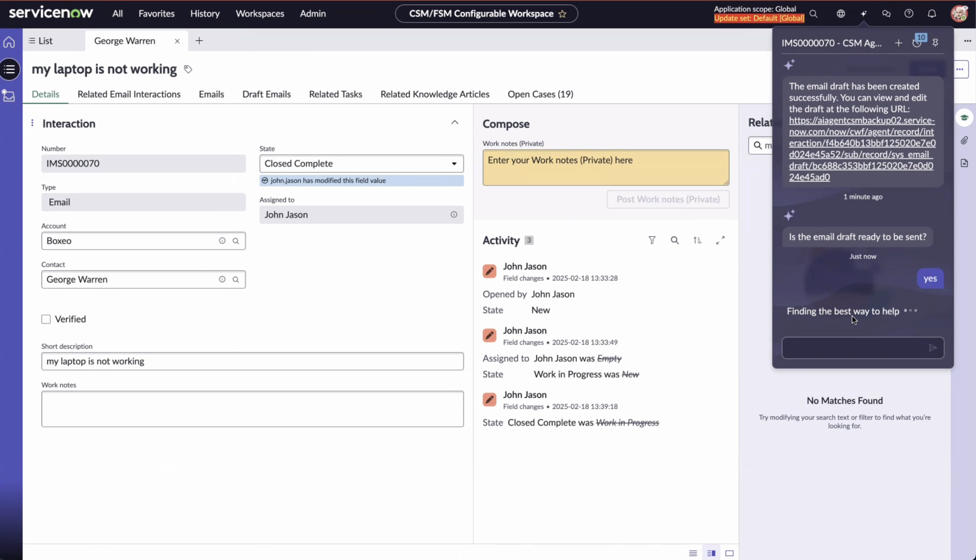The image size is (976, 560).
Task: Switch to split form layout
Action: [x=711, y=554]
